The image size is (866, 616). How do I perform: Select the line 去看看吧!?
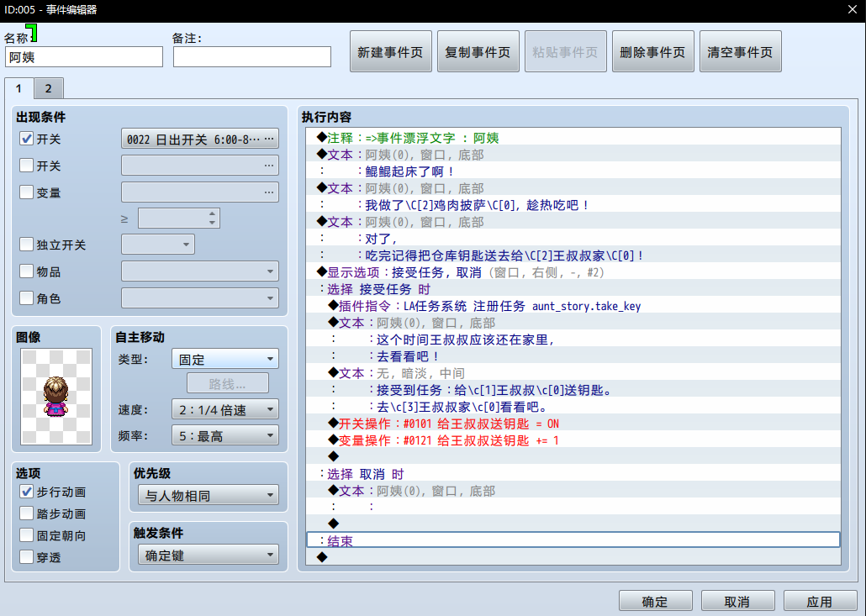573,356
